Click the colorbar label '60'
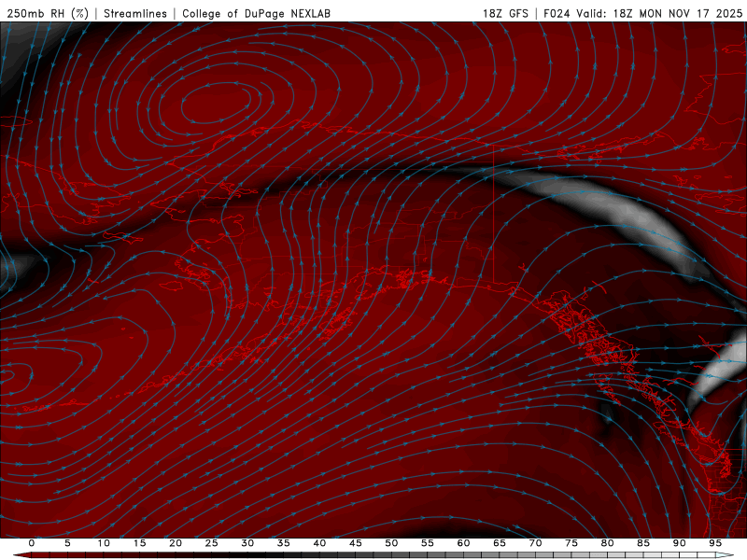 click(463, 543)
